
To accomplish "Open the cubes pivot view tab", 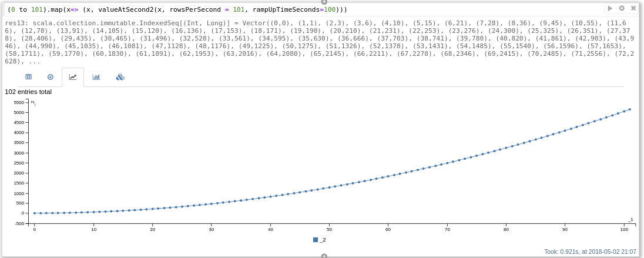I will (120, 77).
